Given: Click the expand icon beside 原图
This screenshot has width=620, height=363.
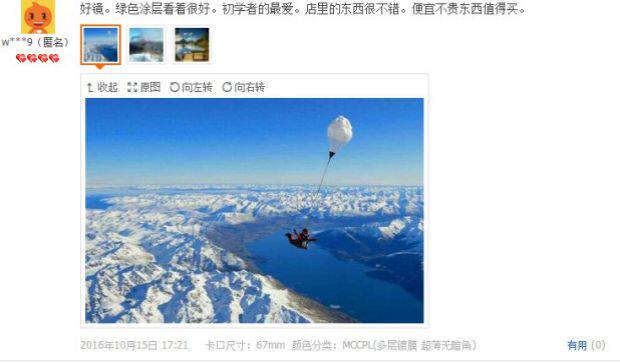Looking at the screenshot, I should point(132,87).
